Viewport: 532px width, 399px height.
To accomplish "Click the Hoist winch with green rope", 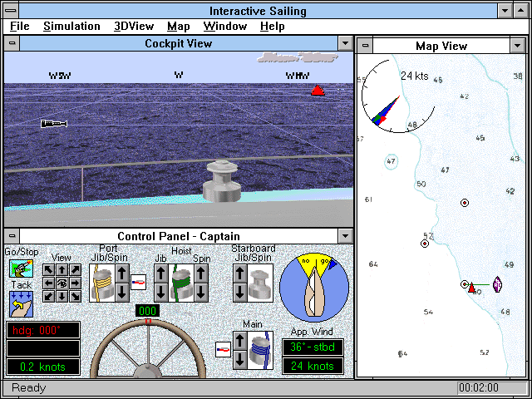I will coord(181,283).
